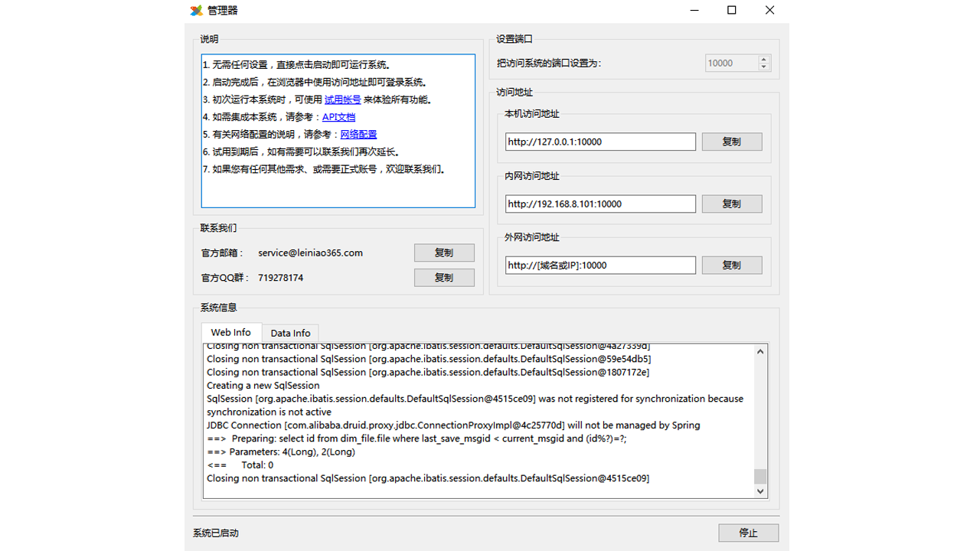
Task: Copy the external network access address
Action: tap(731, 266)
